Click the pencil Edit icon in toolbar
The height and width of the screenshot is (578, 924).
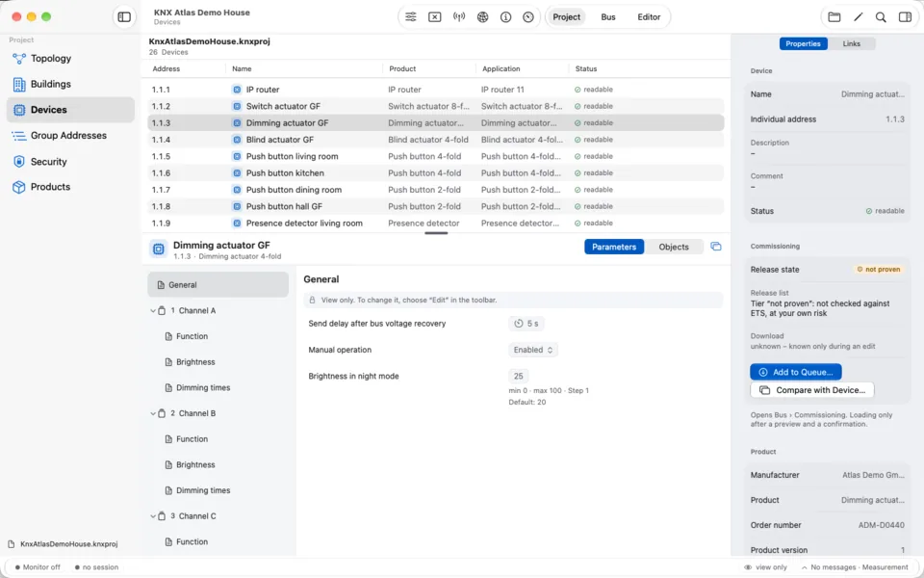pyautogui.click(x=858, y=17)
